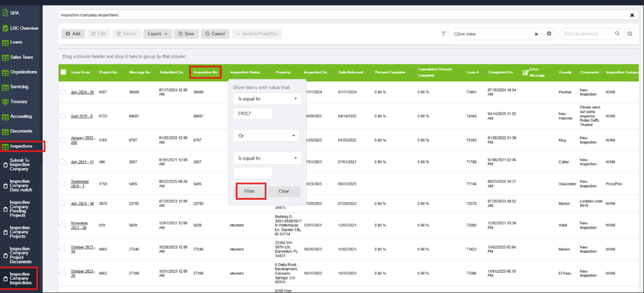This screenshot has height=293, width=644.
Task: Click the Submitted On column header
Action: 171,72
